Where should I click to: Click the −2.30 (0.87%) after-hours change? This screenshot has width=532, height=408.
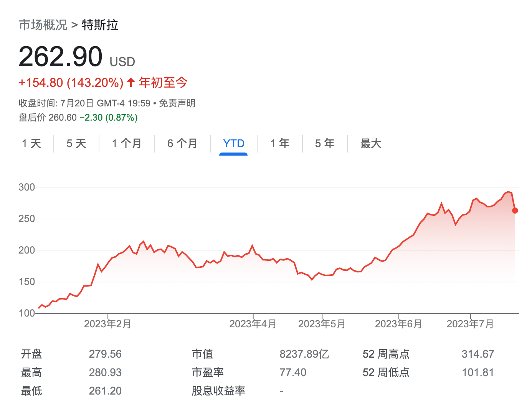[x=109, y=118]
